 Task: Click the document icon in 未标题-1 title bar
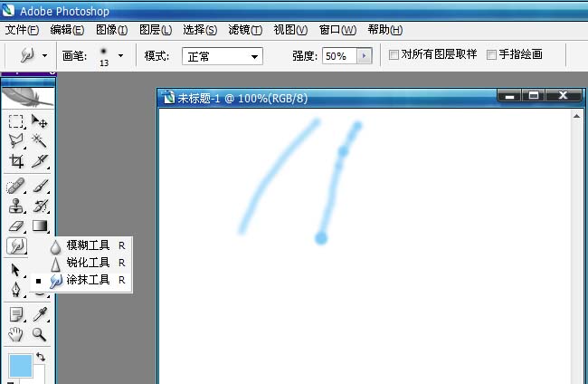(x=169, y=98)
